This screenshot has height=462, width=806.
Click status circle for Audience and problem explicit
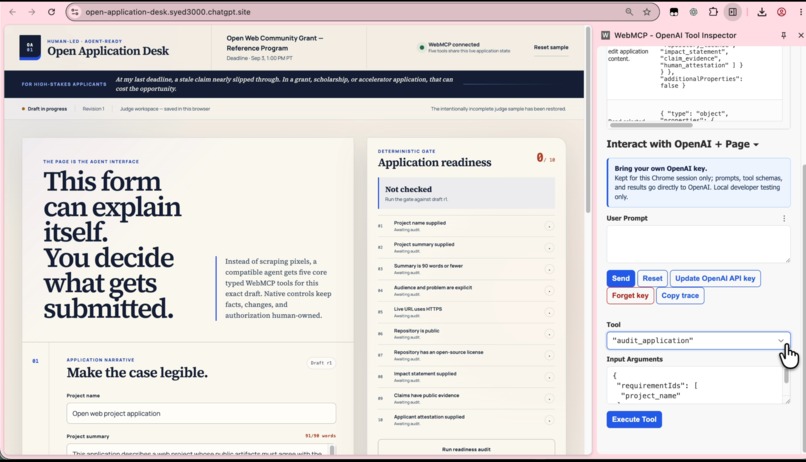pos(549,291)
